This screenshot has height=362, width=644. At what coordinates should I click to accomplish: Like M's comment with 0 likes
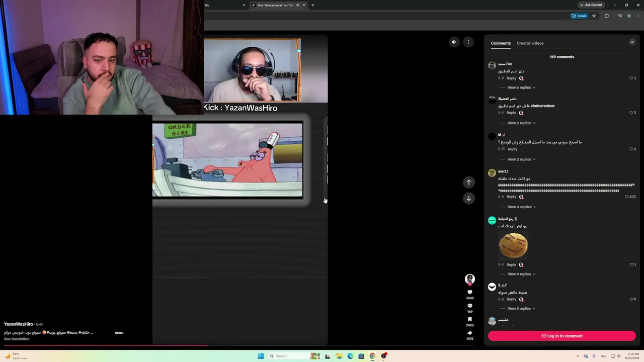pos(631,149)
